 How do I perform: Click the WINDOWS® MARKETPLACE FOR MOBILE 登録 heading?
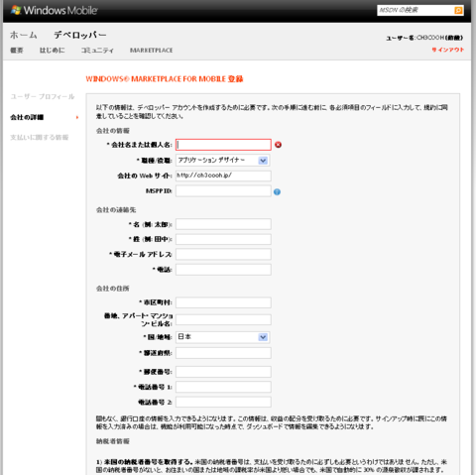point(165,79)
